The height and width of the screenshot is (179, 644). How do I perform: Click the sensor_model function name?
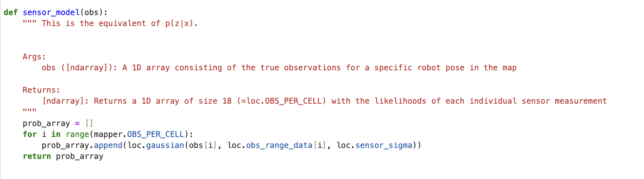(x=51, y=12)
